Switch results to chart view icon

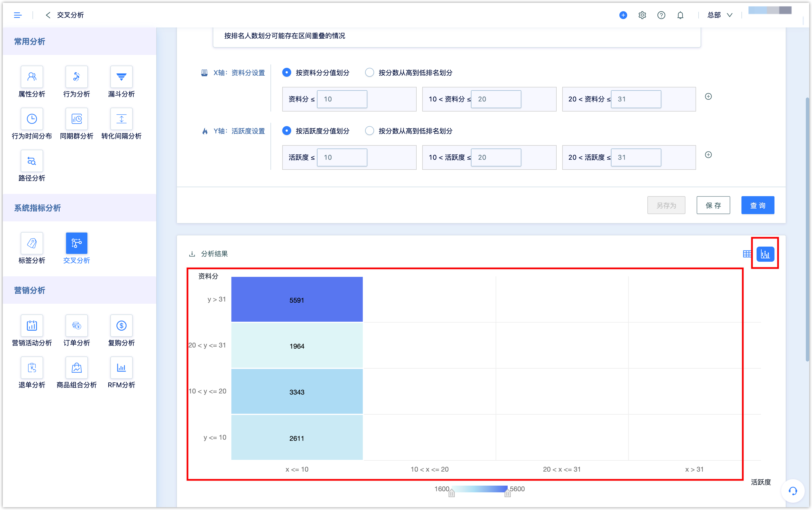[x=765, y=254]
